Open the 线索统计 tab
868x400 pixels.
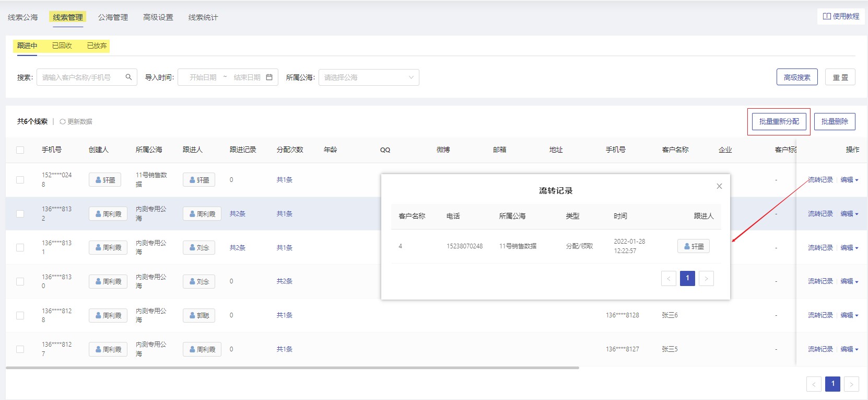coord(203,17)
